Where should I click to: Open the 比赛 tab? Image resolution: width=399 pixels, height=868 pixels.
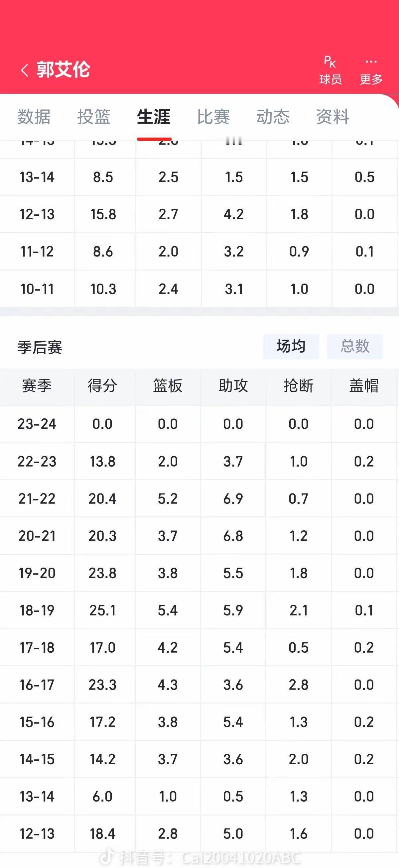pyautogui.click(x=213, y=117)
